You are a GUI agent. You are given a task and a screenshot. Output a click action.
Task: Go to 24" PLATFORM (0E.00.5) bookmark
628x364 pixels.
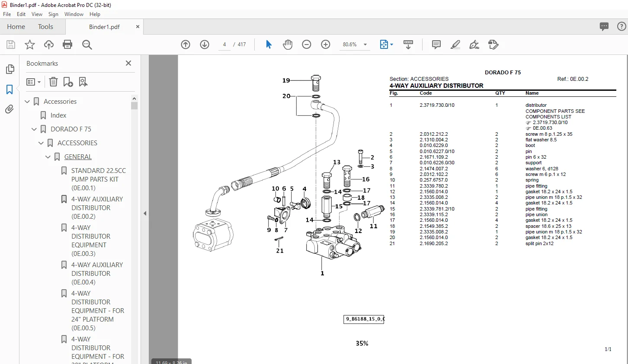[x=98, y=311]
